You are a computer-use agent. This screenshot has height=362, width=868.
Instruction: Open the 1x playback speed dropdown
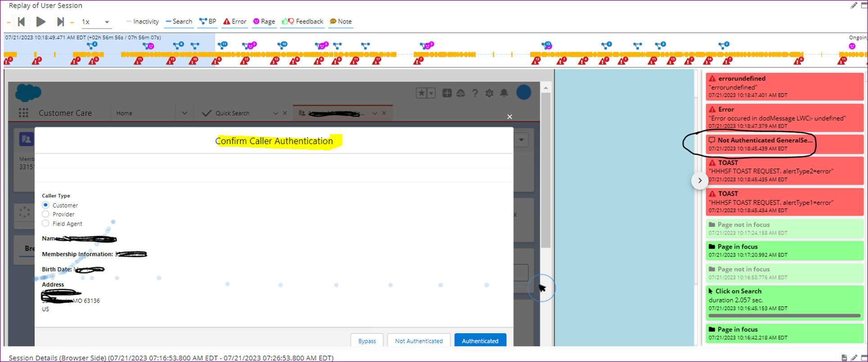tap(96, 22)
